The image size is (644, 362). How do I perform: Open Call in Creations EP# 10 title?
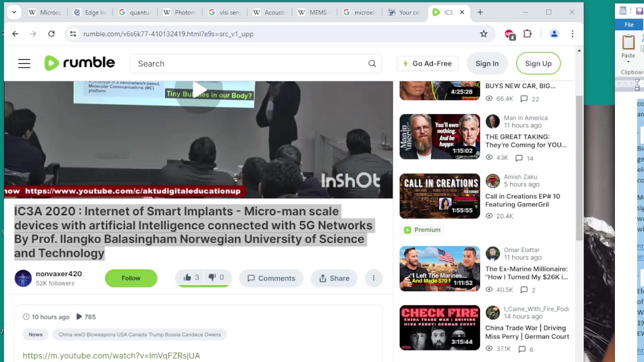tap(522, 200)
